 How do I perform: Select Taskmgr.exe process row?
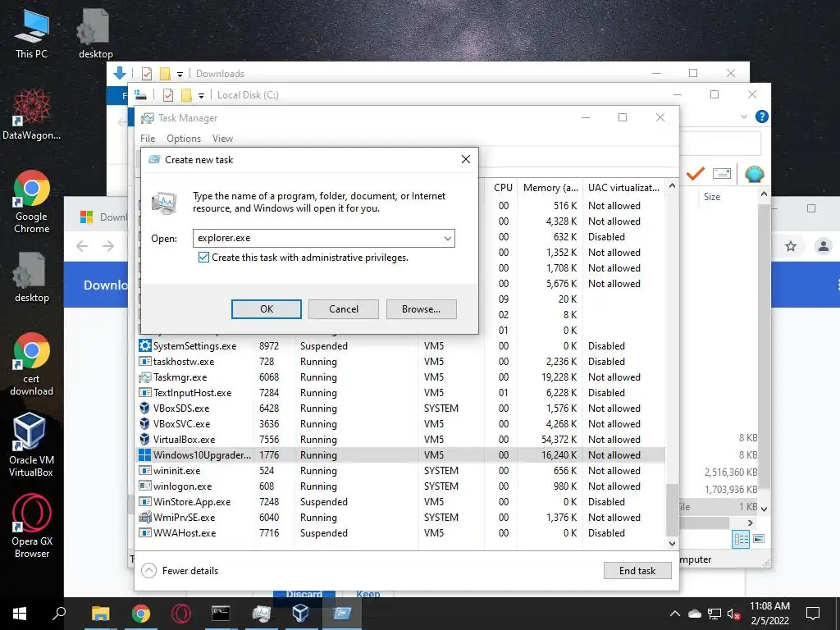click(401, 377)
